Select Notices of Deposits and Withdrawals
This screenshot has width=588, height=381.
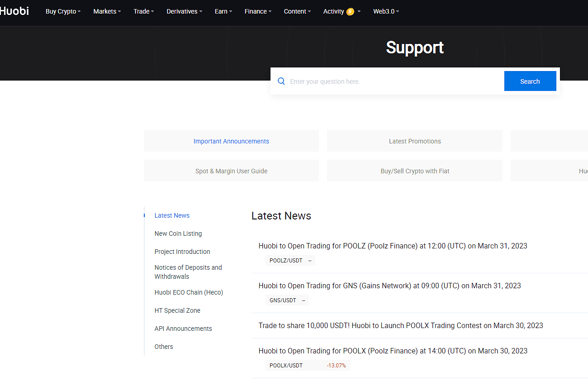point(188,272)
